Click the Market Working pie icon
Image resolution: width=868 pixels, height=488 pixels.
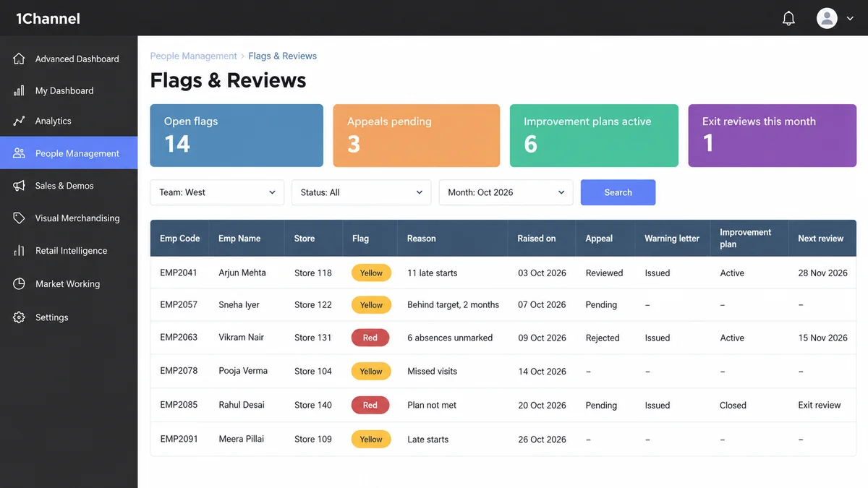click(x=20, y=284)
